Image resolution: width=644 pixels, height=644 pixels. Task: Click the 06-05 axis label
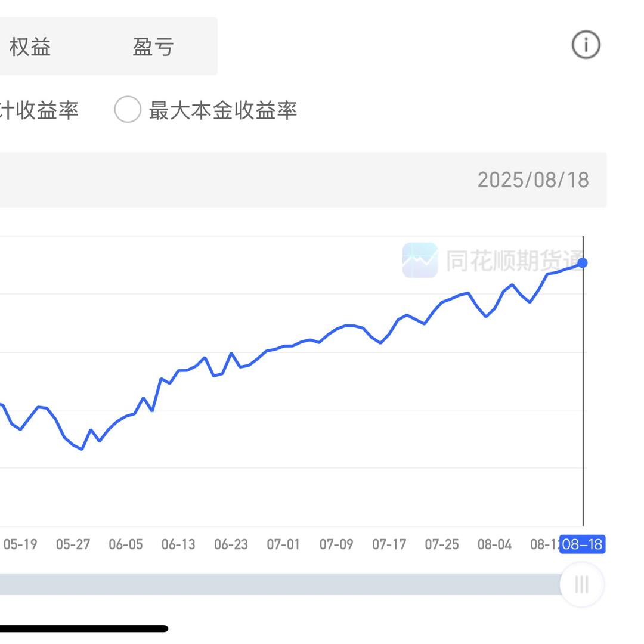pyautogui.click(x=126, y=544)
